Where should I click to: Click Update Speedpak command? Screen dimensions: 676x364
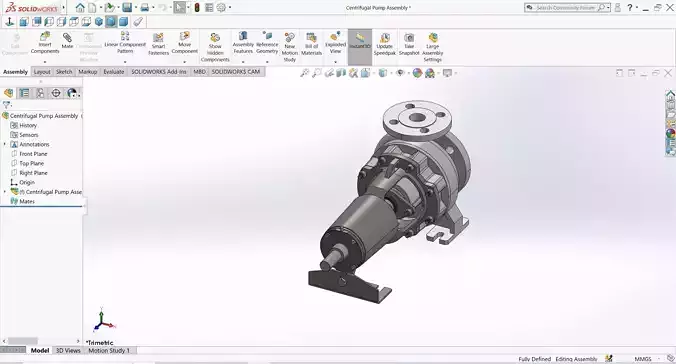click(385, 44)
